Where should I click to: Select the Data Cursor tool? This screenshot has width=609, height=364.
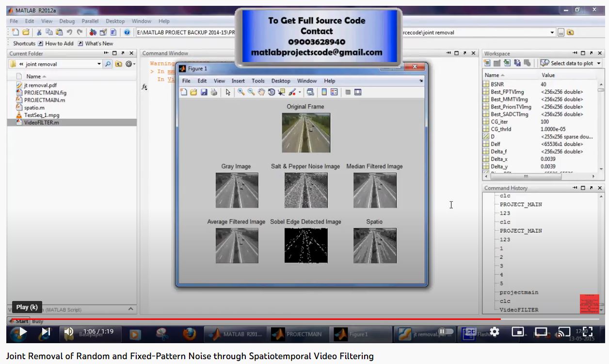(282, 92)
